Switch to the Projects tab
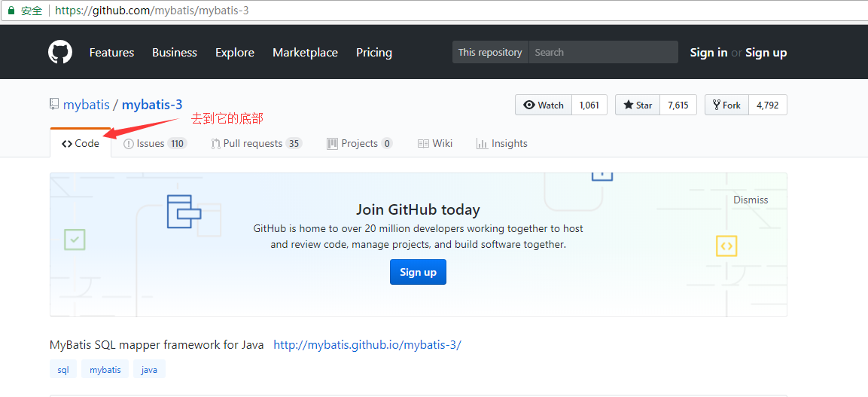The image size is (868, 397). click(360, 143)
